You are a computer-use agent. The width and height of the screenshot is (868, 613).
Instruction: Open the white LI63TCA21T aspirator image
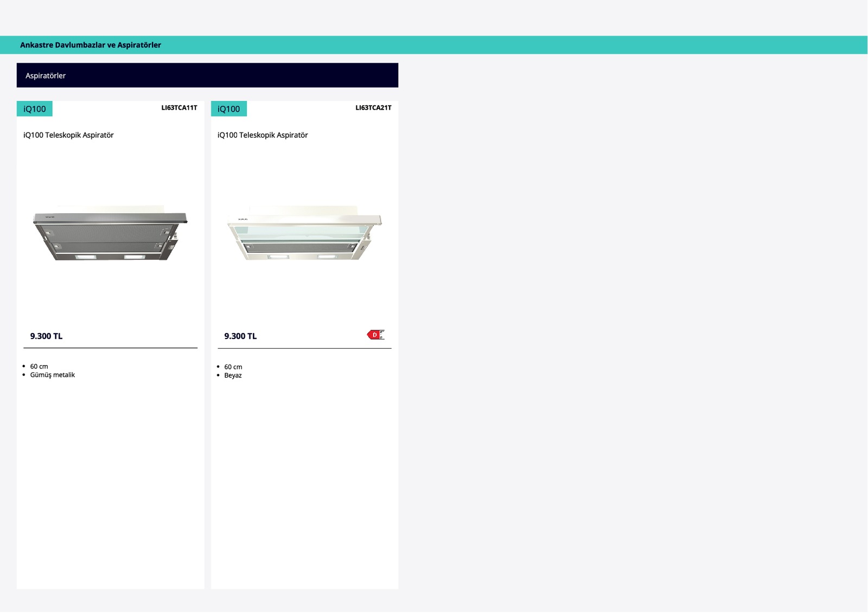[x=304, y=233]
